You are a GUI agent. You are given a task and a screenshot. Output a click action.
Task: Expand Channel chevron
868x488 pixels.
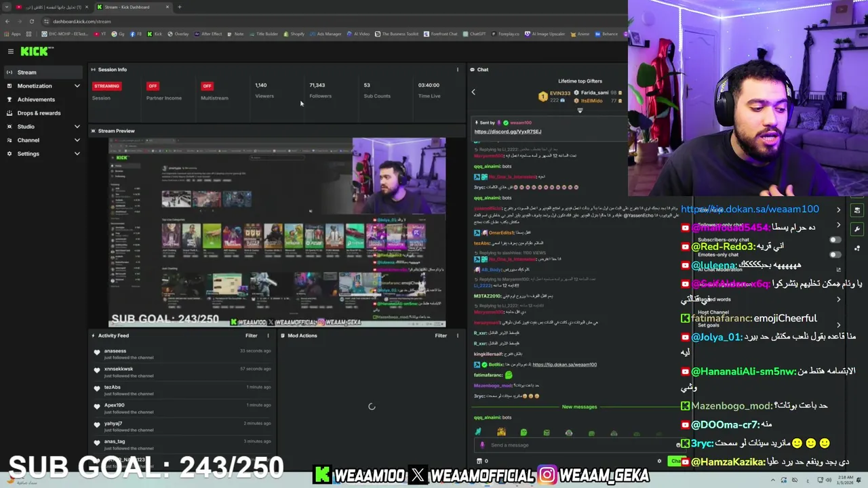pos(77,140)
